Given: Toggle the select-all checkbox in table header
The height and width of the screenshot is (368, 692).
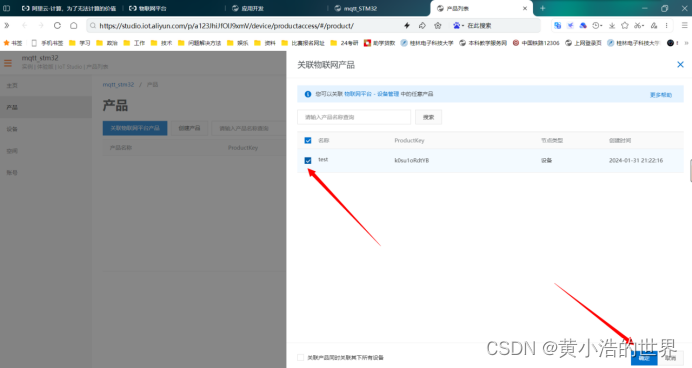Looking at the screenshot, I should [x=308, y=140].
